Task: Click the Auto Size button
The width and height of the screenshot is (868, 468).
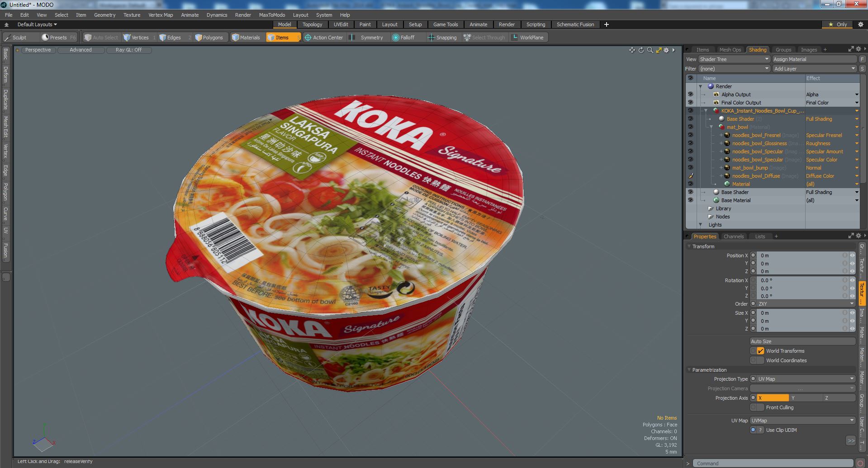Action: (802, 341)
